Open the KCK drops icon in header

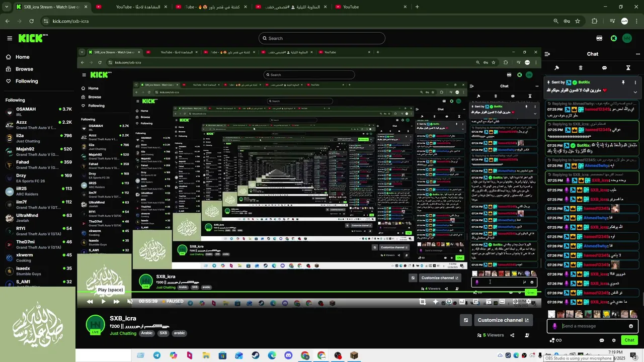coord(599,38)
